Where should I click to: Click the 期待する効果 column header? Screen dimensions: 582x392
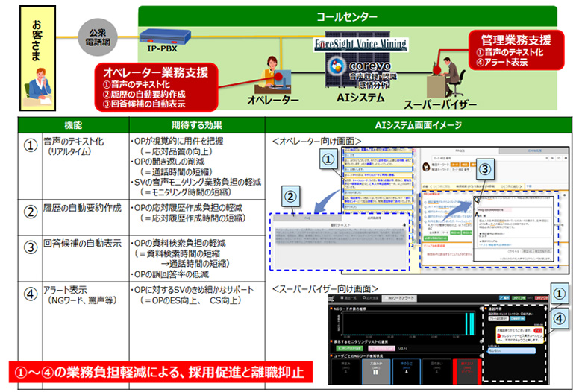[x=197, y=125]
